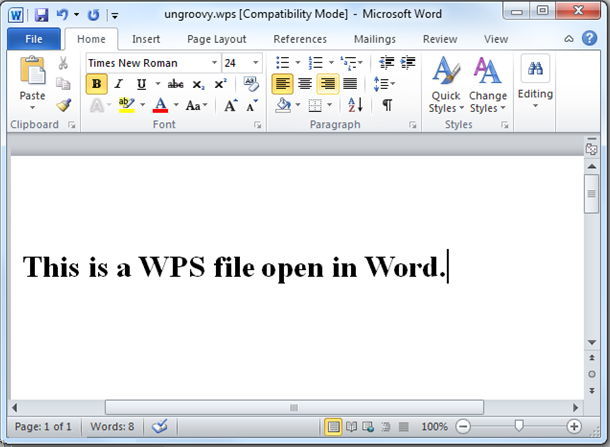This screenshot has width=610, height=447.
Task: Toggle Strikethrough formatting
Action: click(x=175, y=84)
